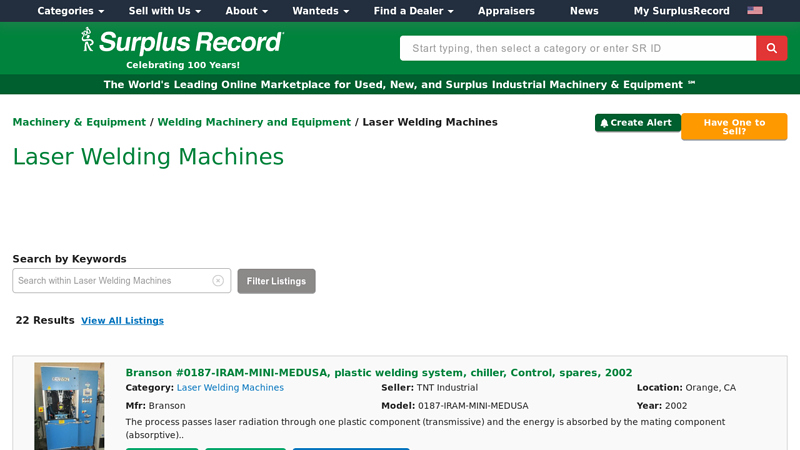Click the '22 Results' count text

click(x=45, y=320)
